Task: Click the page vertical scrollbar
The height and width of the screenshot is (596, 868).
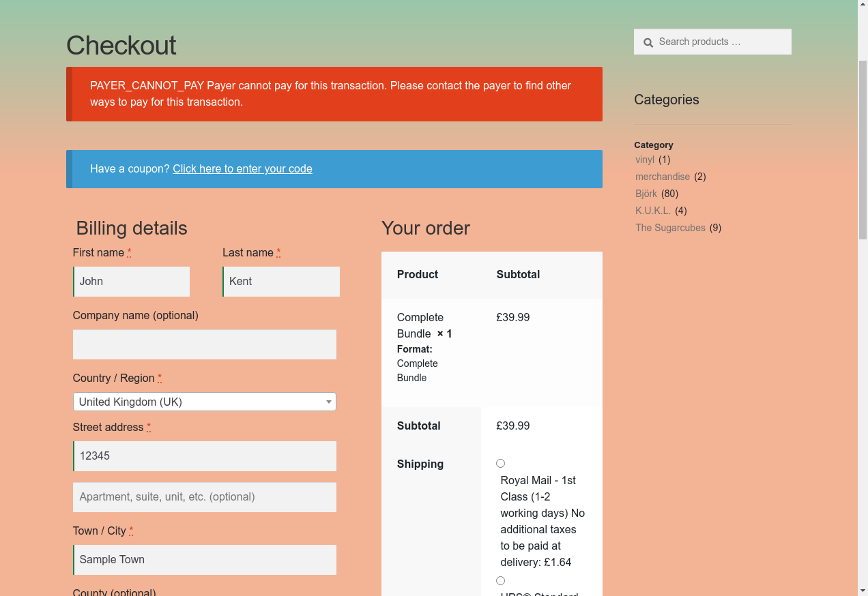Action: pyautogui.click(x=863, y=150)
